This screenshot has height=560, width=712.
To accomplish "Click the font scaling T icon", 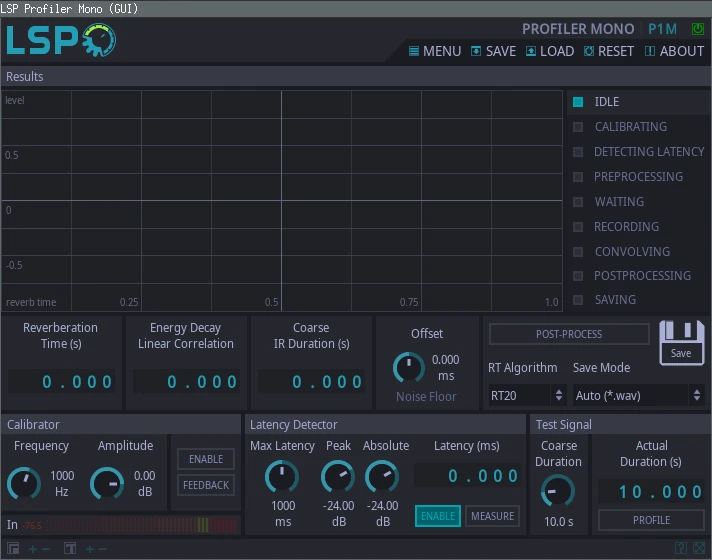I will pos(70,549).
